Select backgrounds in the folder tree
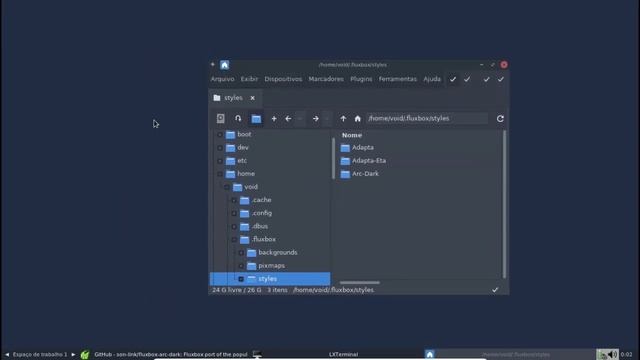 tap(278, 253)
